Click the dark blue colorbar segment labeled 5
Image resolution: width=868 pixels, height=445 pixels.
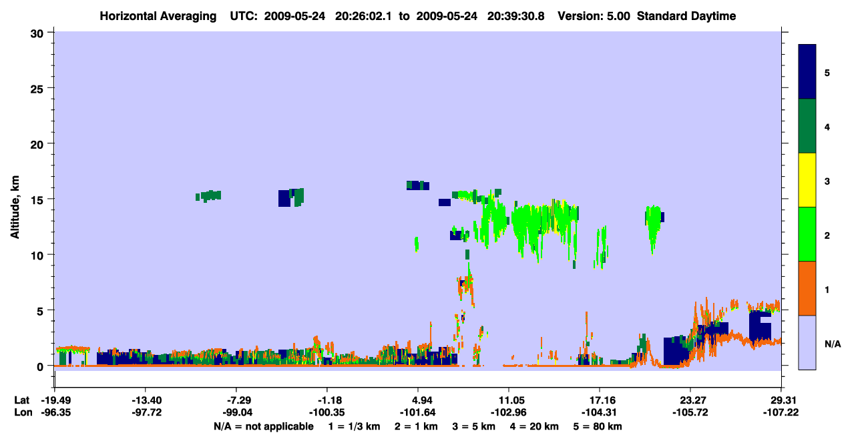tap(807, 72)
